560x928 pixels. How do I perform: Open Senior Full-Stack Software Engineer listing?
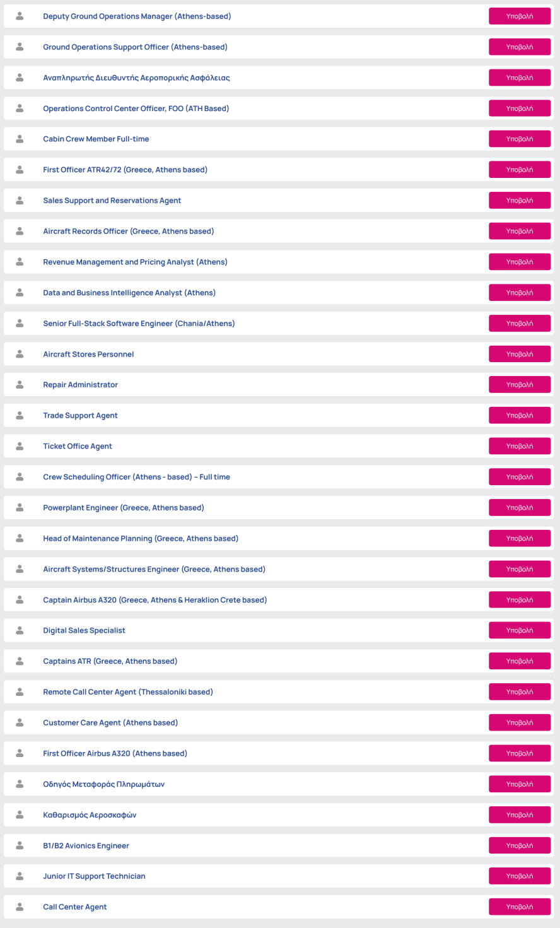pos(139,324)
